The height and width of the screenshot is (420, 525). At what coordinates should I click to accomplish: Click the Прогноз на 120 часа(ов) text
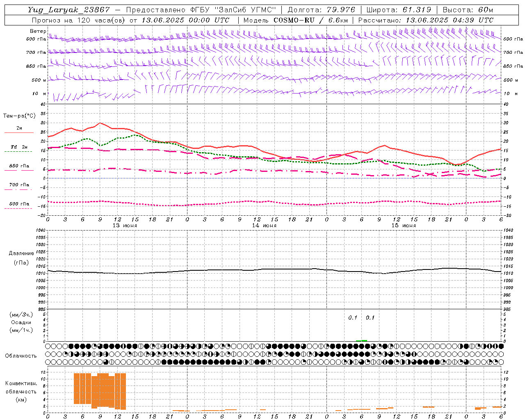tap(78, 20)
